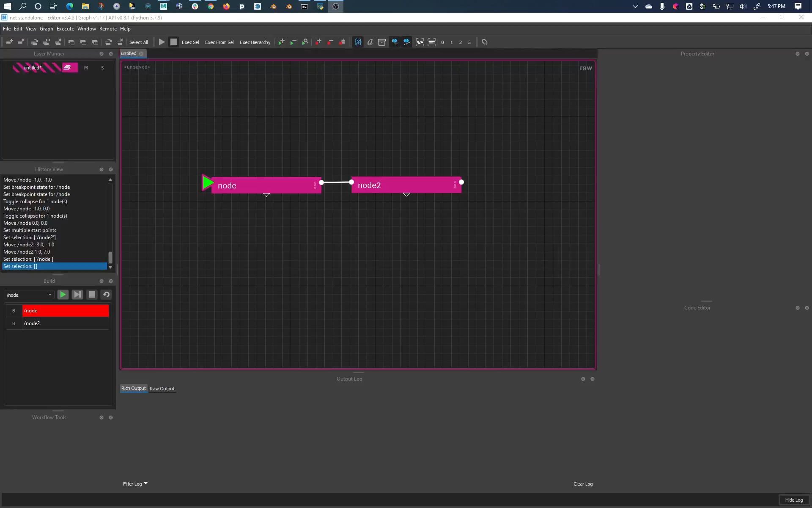Click the frame all nodes icon

click(420, 42)
